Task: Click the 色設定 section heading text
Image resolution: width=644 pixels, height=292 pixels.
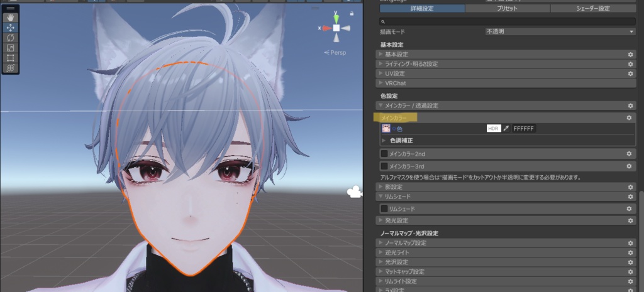Action: coord(389,96)
